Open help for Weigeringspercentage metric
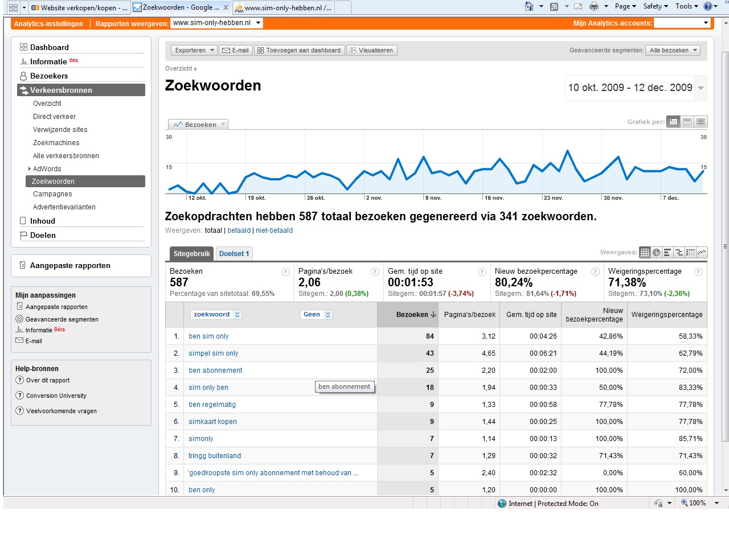This screenshot has height=560, width=729. (x=698, y=272)
